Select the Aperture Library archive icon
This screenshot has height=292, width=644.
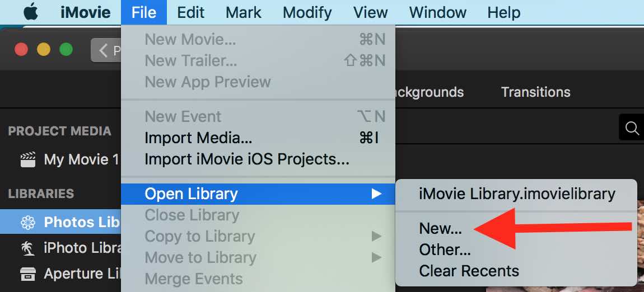[28, 274]
